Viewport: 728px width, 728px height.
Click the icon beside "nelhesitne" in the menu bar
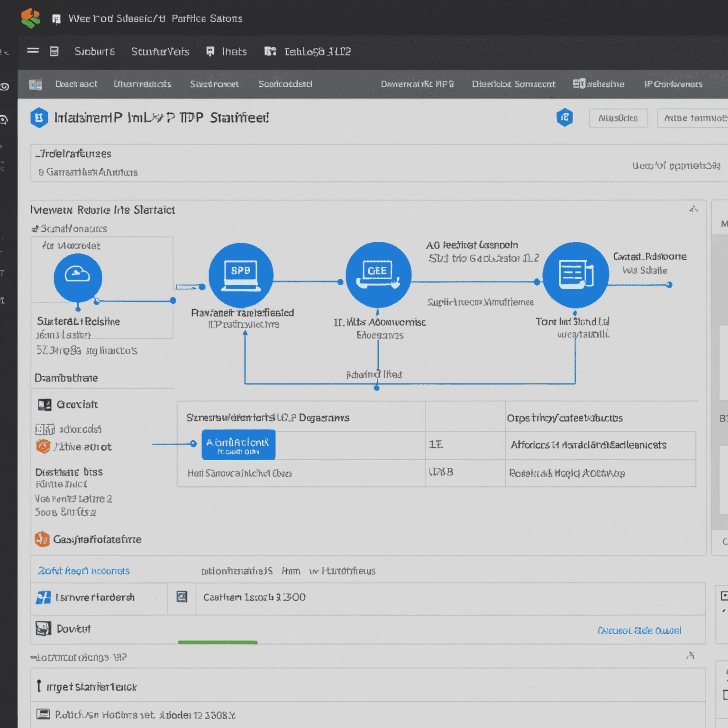[579, 84]
